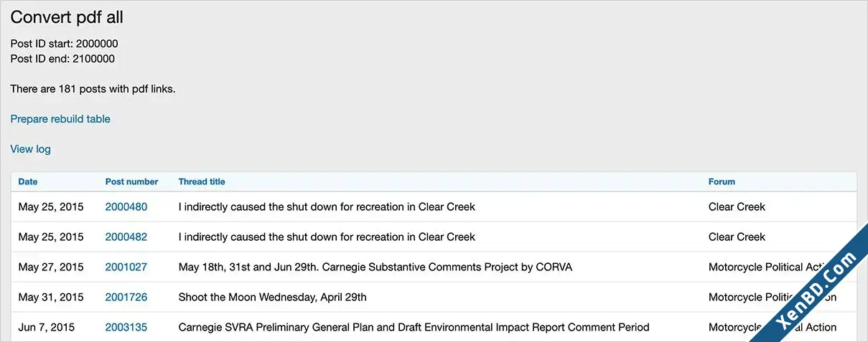Click the Shoot the Moon Wednesday thread title
This screenshot has height=342, width=868.
tap(273, 297)
